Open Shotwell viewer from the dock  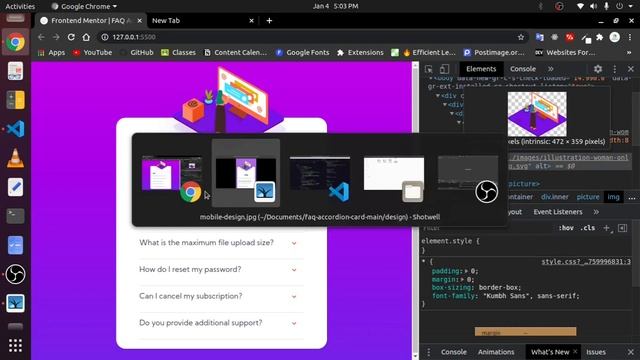tap(16, 303)
